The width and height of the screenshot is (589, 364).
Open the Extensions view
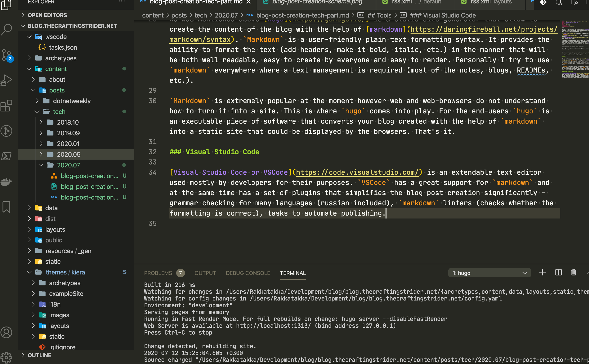pos(6,106)
